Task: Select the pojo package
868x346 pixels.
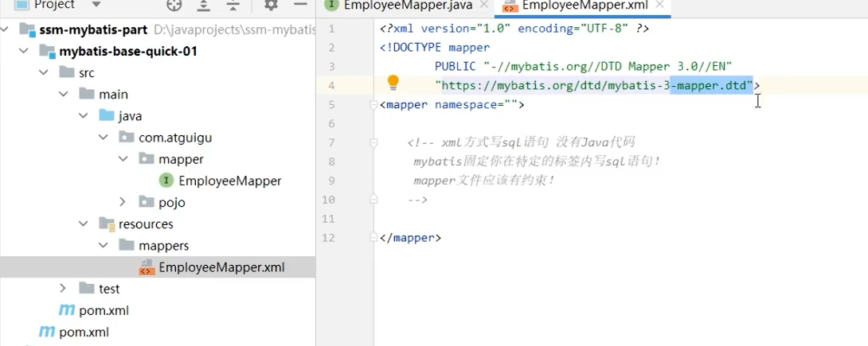Action: click(x=171, y=202)
